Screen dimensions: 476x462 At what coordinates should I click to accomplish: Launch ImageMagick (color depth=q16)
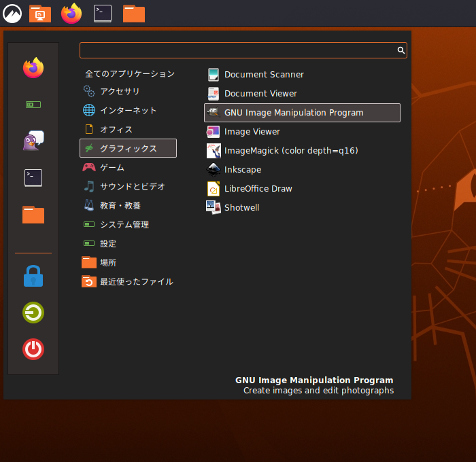[302, 151]
